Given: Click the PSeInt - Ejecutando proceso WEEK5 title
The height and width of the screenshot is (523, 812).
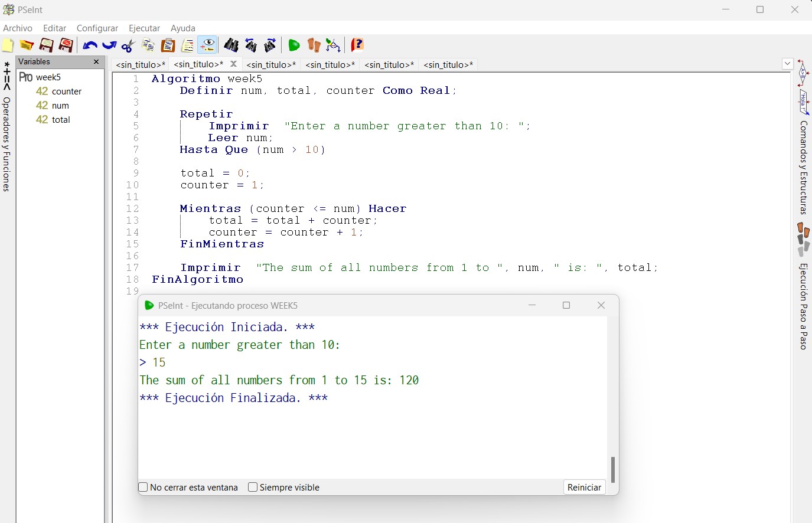Looking at the screenshot, I should pyautogui.click(x=228, y=306).
